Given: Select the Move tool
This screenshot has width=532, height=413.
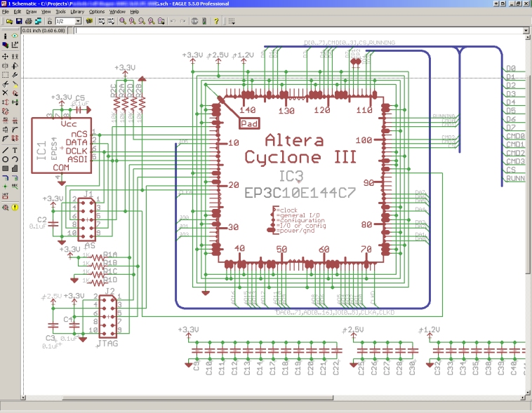Looking at the screenshot, I should coord(5,56).
